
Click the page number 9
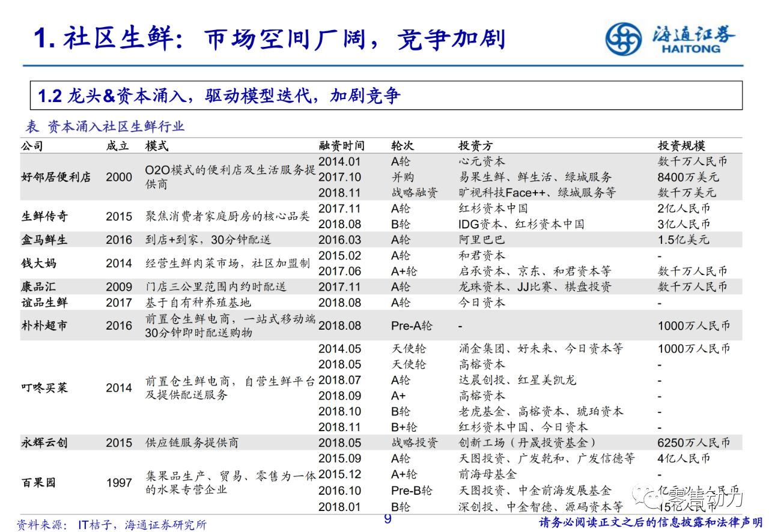[x=388, y=519]
